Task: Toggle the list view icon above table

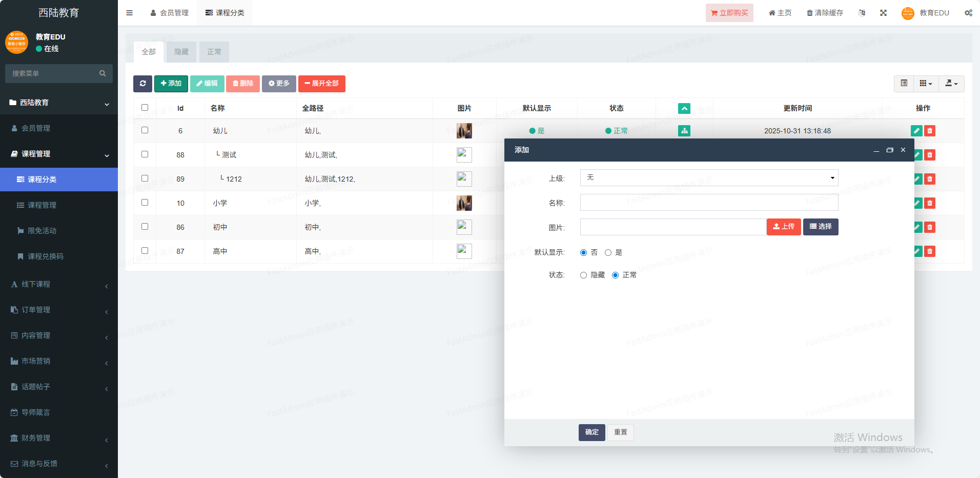Action: (x=904, y=84)
